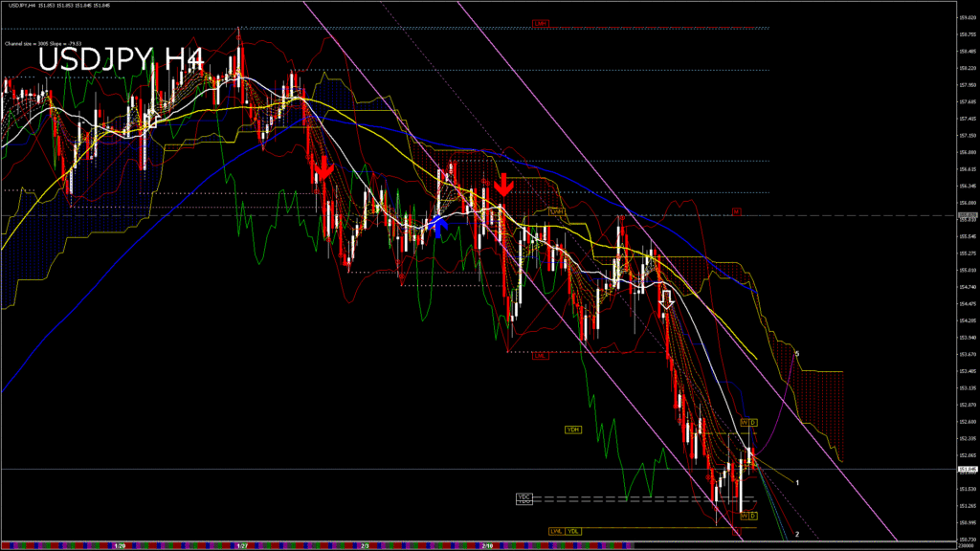
Task: Click the Channel size and Slope readout
Action: [x=42, y=43]
